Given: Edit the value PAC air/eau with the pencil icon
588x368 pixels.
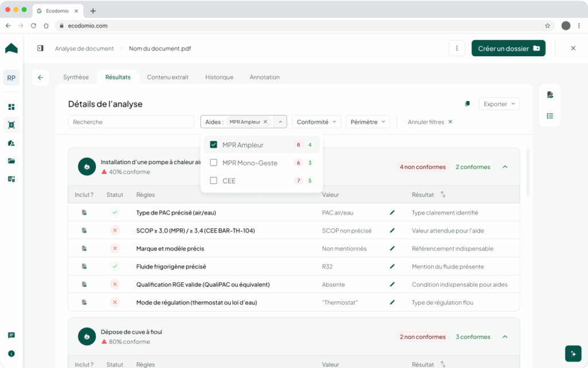Looking at the screenshot, I should point(392,212).
